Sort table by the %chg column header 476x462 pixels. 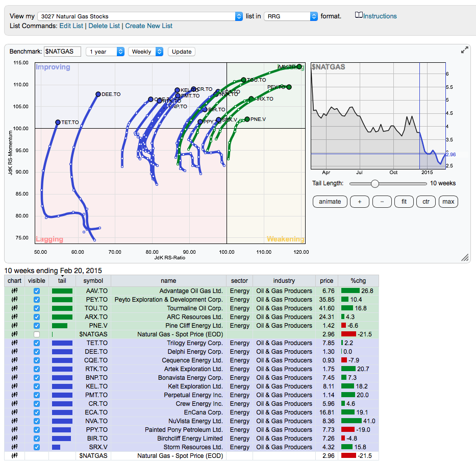[x=358, y=280]
